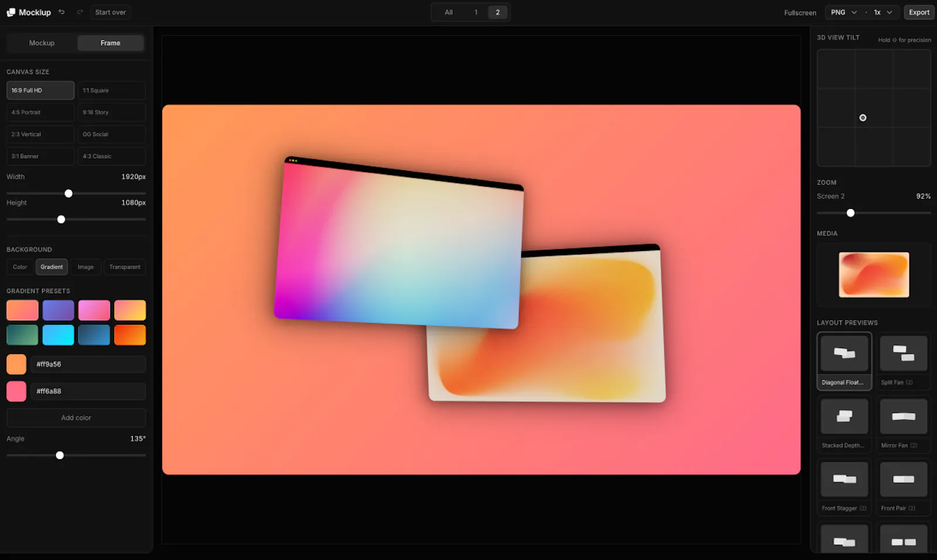Image resolution: width=937 pixels, height=560 pixels.
Task: Switch to screen 2 tab
Action: pos(498,12)
